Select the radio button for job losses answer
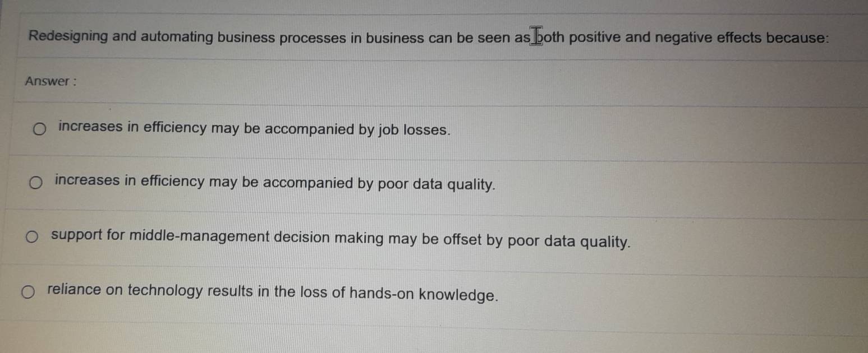Image resolution: width=868 pixels, height=353 pixels. (39, 131)
